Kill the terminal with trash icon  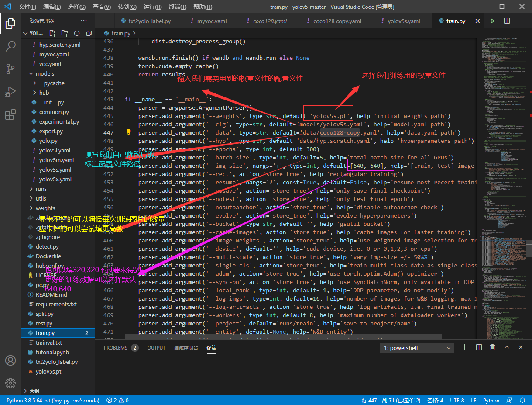pyautogui.click(x=493, y=347)
